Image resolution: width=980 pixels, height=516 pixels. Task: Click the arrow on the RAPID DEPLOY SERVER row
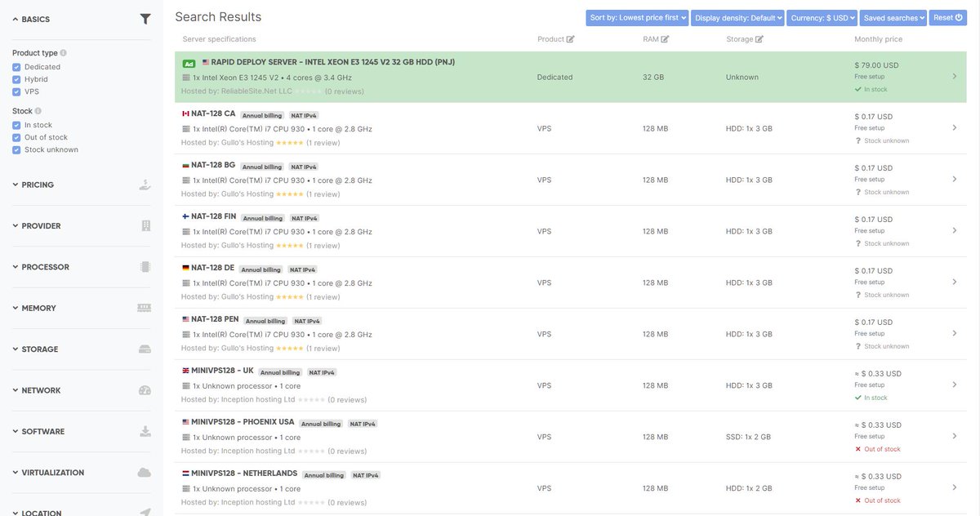952,75
